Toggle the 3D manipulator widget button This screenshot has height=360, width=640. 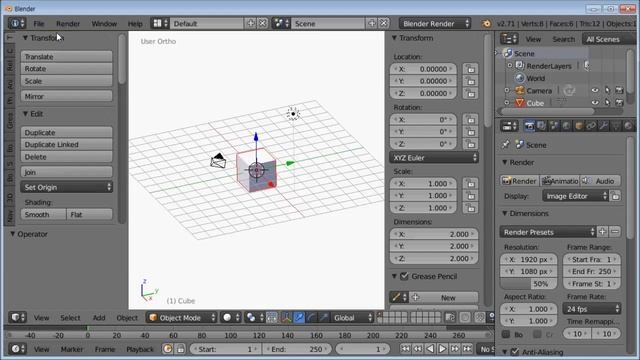286,318
